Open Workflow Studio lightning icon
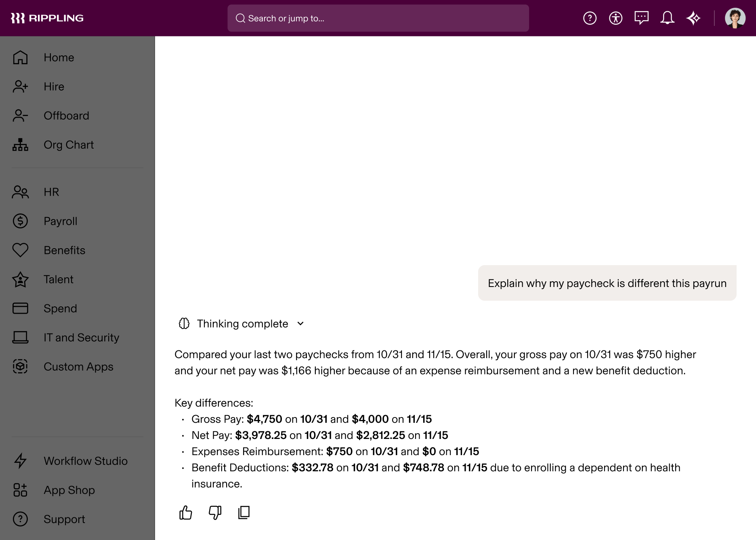Viewport: 756px width, 540px height. point(20,461)
